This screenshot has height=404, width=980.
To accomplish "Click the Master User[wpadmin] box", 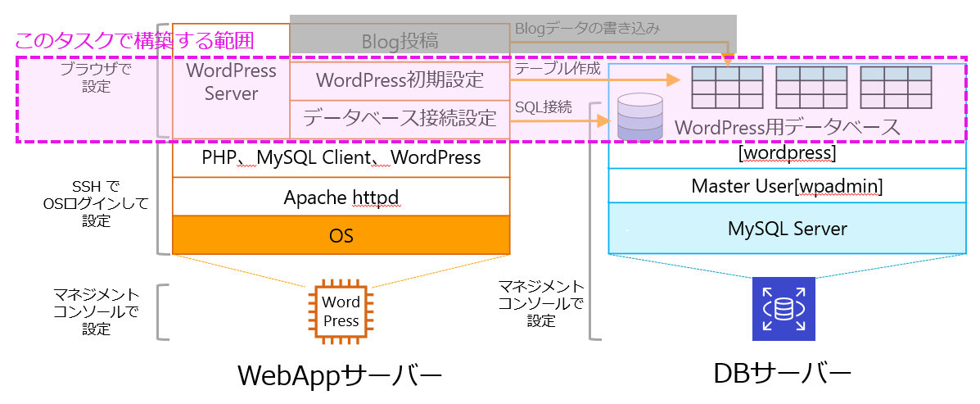I will click(x=787, y=187).
